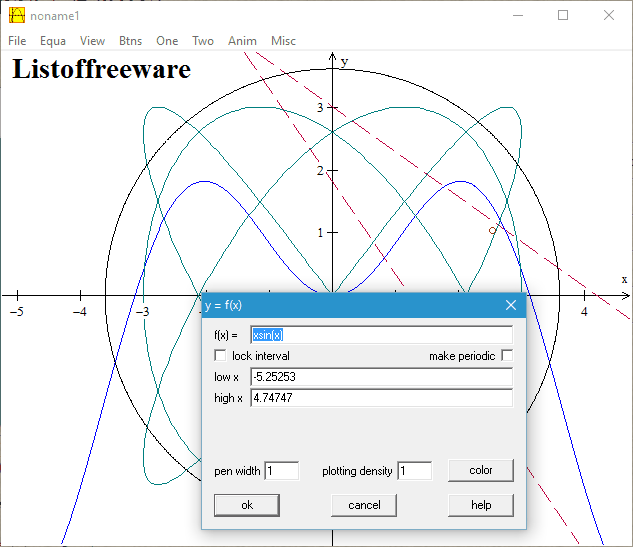
Task: Close the noname1 main window
Action: (x=609, y=15)
